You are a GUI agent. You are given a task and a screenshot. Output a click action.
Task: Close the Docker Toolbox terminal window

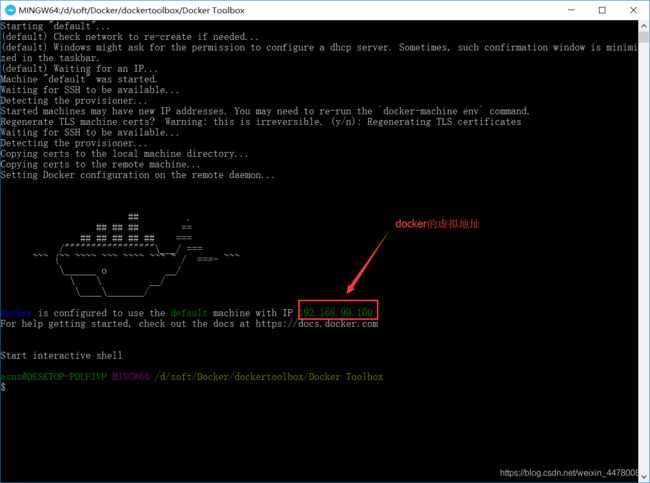click(633, 10)
